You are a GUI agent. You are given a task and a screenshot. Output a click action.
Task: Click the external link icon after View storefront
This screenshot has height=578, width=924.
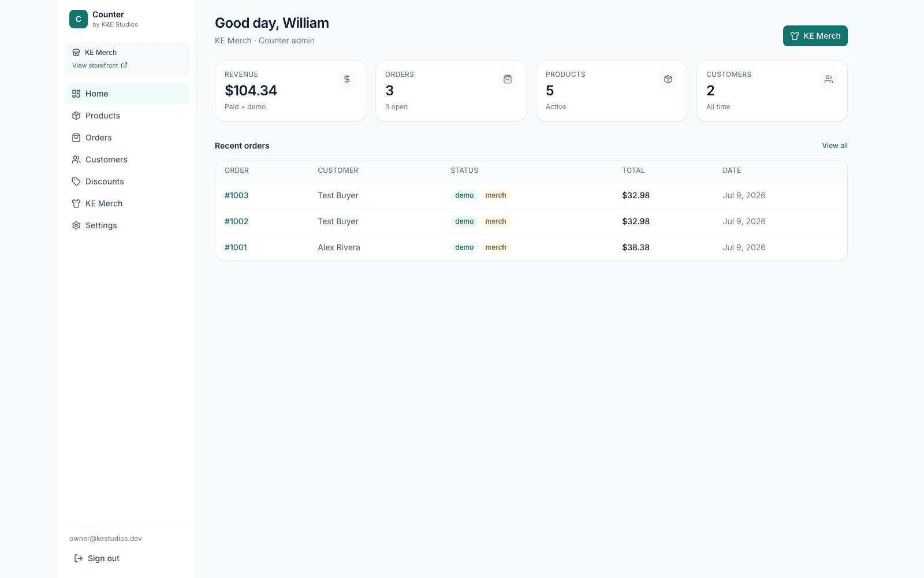point(124,65)
